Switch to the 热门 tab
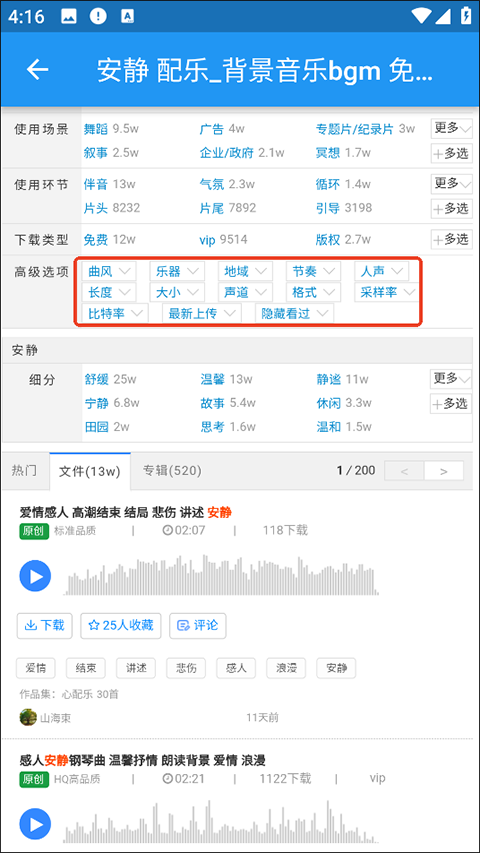 coord(24,471)
